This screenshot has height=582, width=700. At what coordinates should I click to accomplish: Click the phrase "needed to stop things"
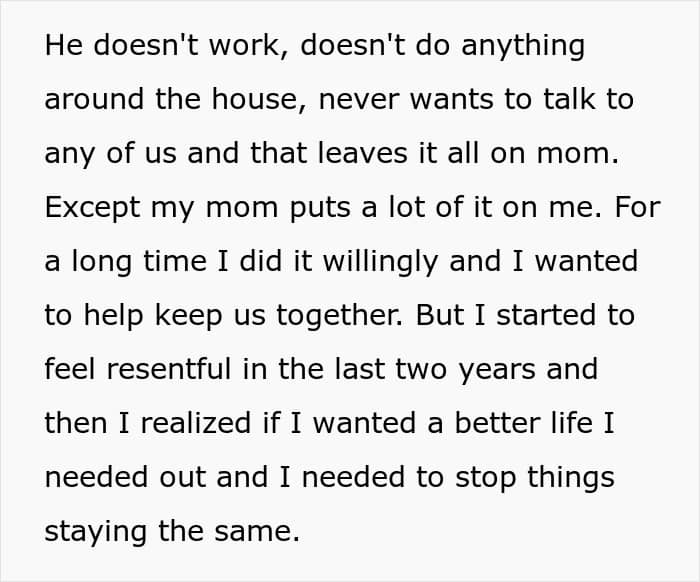pos(458,478)
